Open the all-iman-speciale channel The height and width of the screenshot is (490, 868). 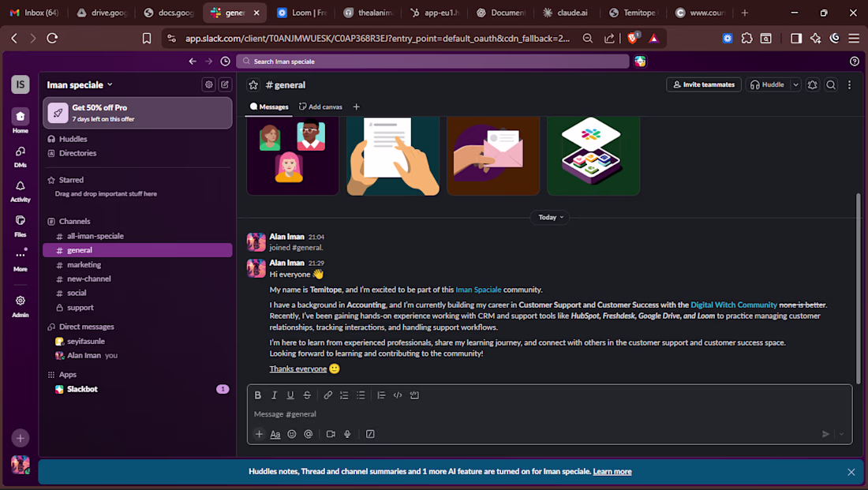(x=137, y=236)
